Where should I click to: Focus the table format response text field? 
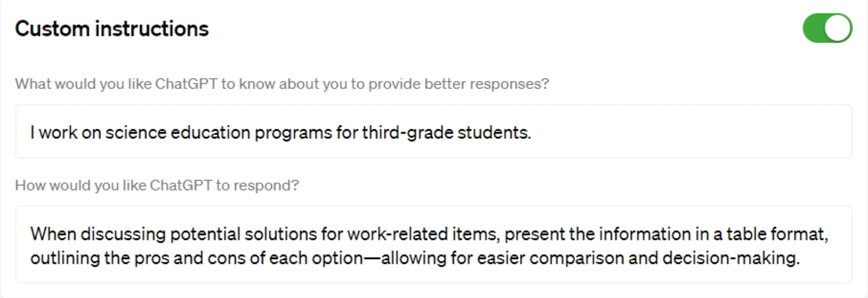point(434,245)
